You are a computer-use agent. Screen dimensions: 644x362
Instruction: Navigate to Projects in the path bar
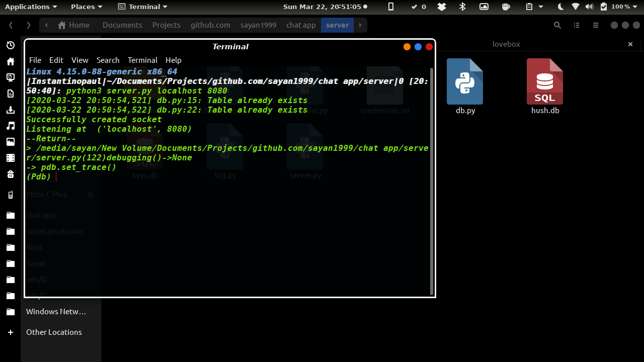pos(167,25)
